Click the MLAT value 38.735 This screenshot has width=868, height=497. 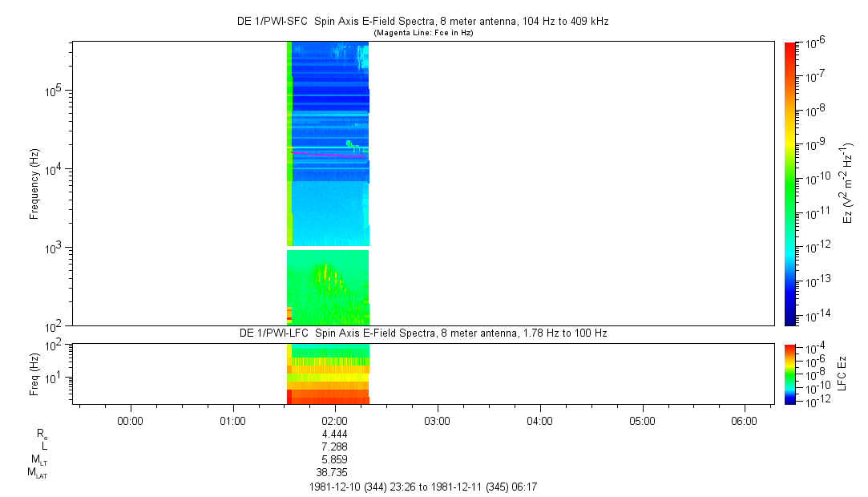(x=334, y=473)
